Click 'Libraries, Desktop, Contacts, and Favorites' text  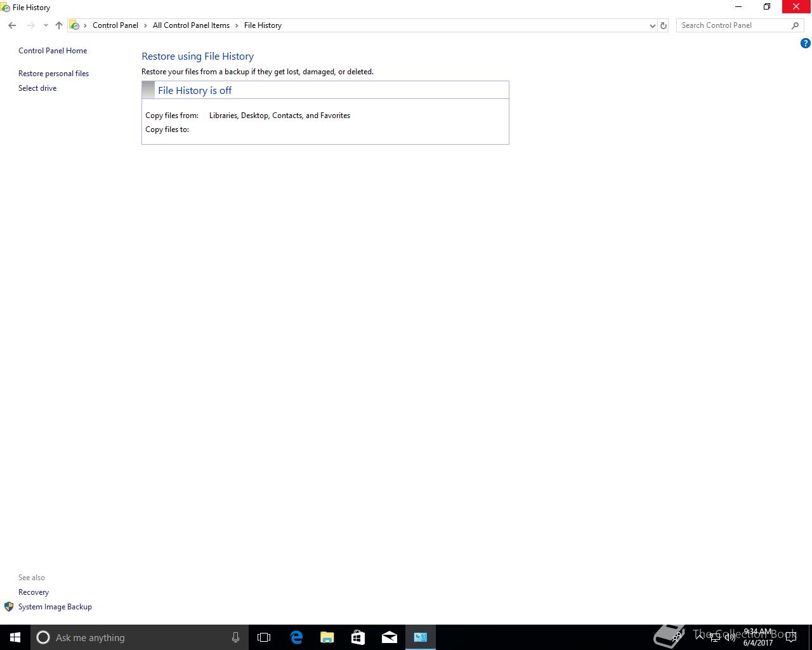pyautogui.click(x=280, y=116)
